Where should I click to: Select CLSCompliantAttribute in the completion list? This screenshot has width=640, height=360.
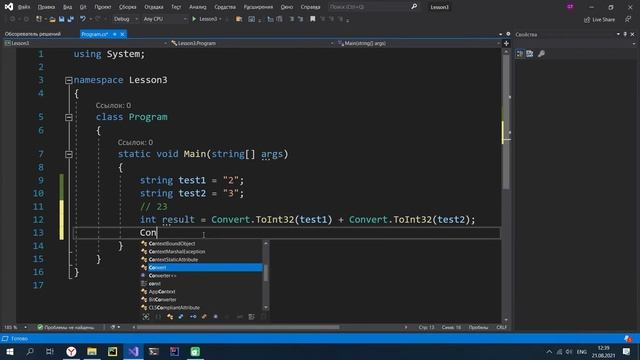[x=201, y=307]
